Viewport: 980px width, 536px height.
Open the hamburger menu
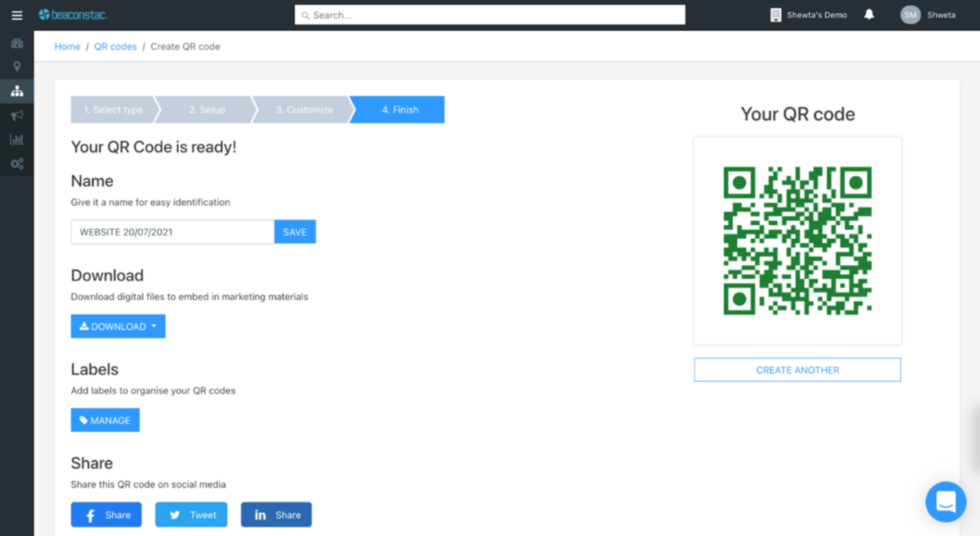click(17, 15)
